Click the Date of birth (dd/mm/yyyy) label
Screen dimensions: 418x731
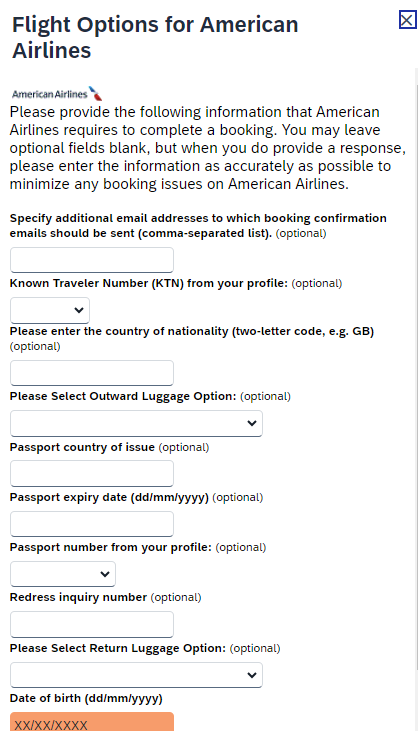(86, 698)
